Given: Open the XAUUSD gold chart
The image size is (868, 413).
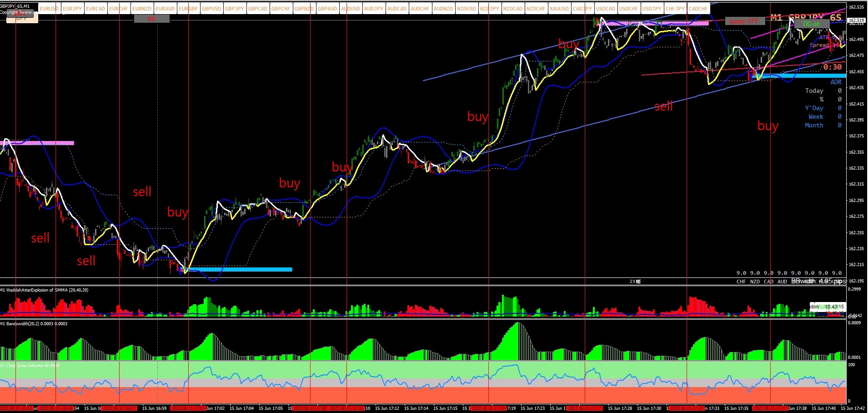Looking at the screenshot, I should point(560,9).
